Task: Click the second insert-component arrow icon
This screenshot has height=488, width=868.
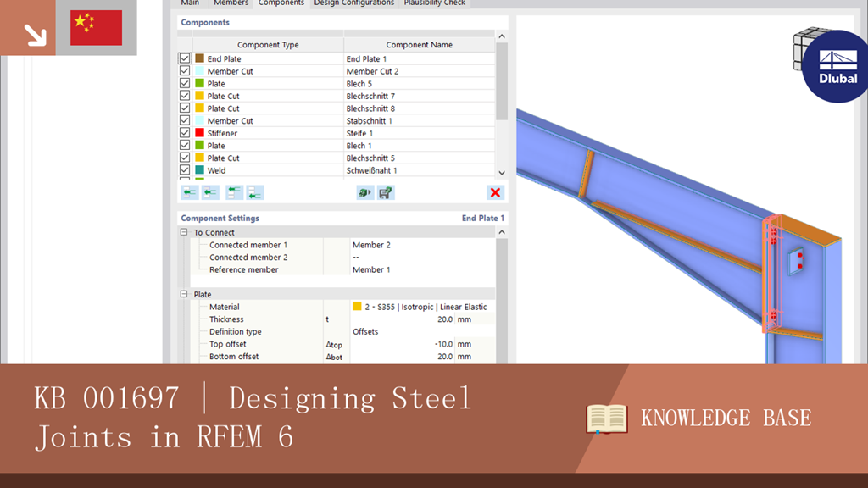Action: [210, 192]
